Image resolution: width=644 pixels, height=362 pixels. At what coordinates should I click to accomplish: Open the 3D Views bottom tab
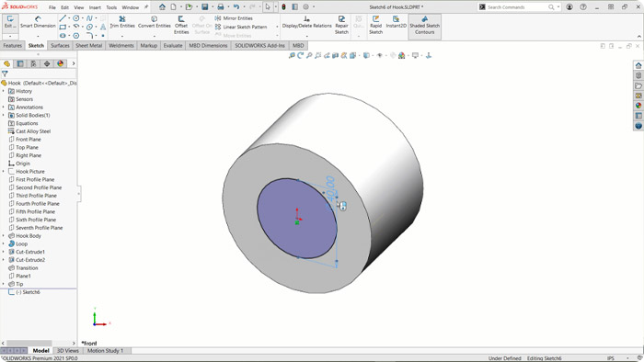click(68, 351)
